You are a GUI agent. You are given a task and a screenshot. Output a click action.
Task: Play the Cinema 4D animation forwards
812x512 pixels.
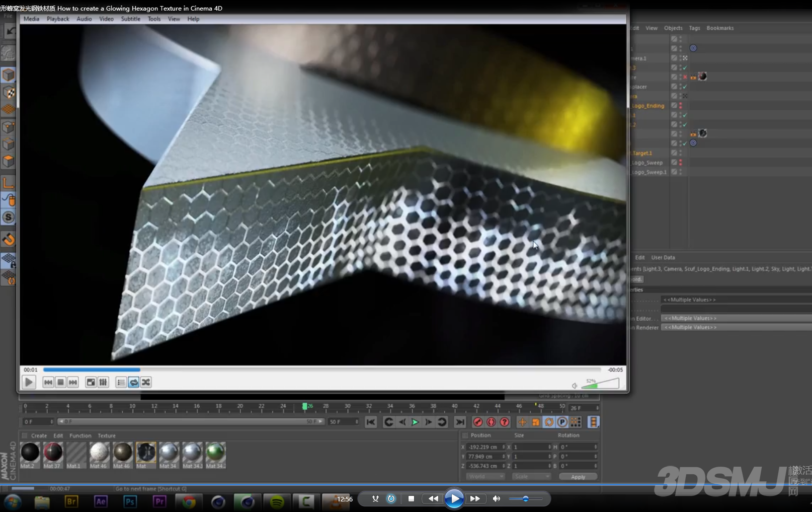(x=415, y=422)
